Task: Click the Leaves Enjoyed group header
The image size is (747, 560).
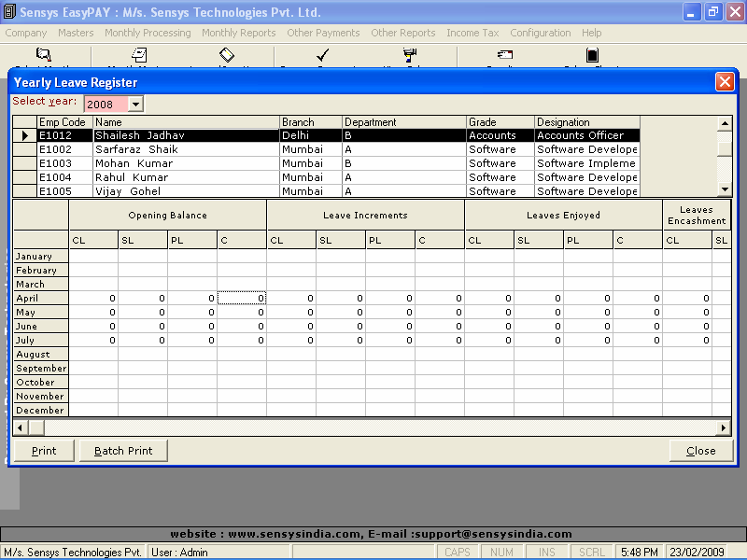Action: tap(563, 216)
